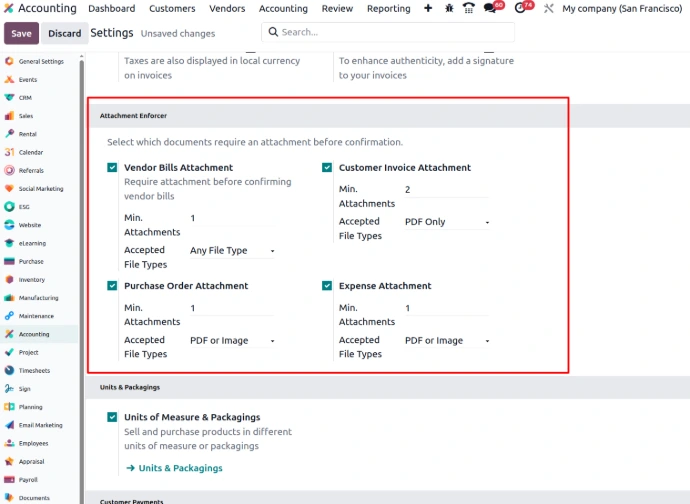Click the wrench and screwdriver tools icon
690x504 pixels.
[547, 8]
